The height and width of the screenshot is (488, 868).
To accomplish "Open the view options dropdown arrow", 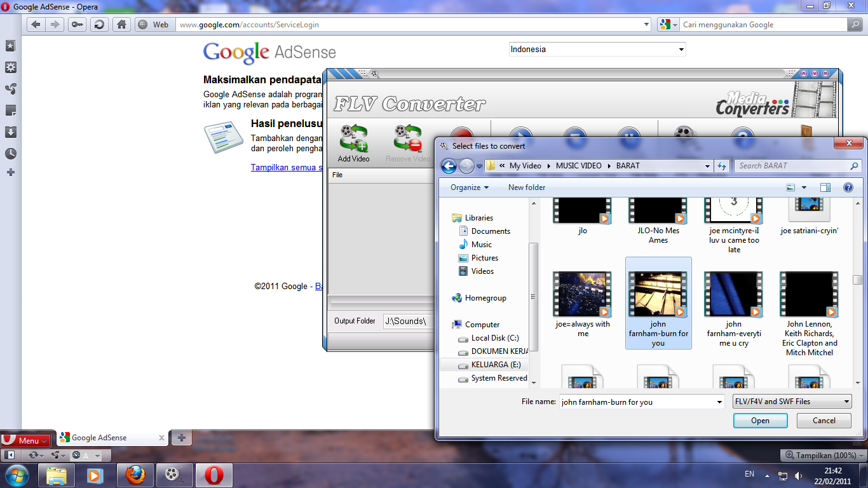I will click(804, 187).
